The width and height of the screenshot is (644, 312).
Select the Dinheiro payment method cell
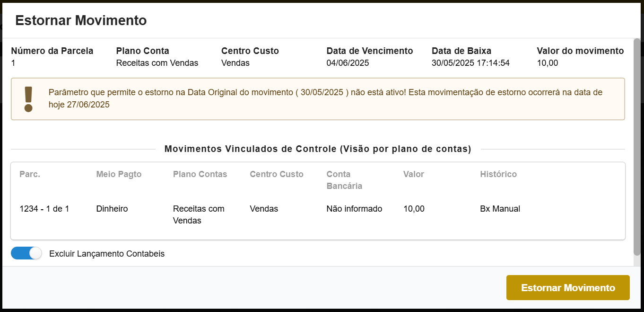point(112,208)
